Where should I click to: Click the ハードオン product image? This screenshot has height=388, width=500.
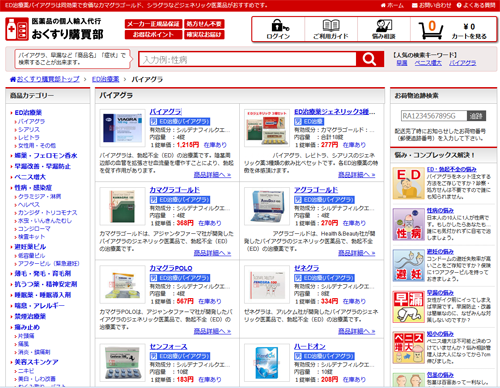[267, 363]
